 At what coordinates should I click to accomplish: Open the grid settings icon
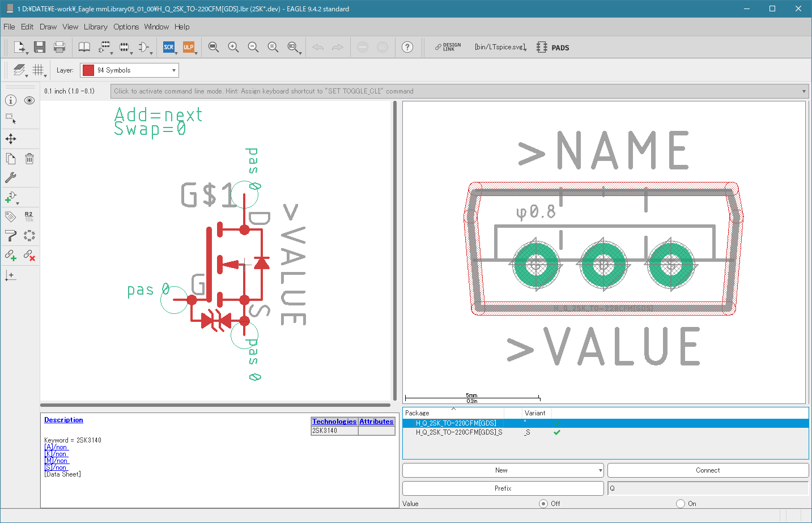[38, 70]
